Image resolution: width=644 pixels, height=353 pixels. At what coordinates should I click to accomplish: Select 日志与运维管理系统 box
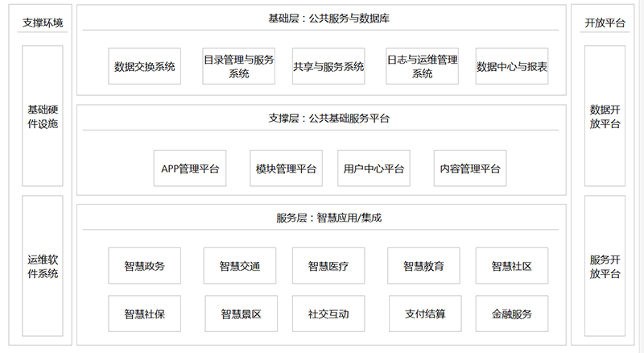pos(423,66)
